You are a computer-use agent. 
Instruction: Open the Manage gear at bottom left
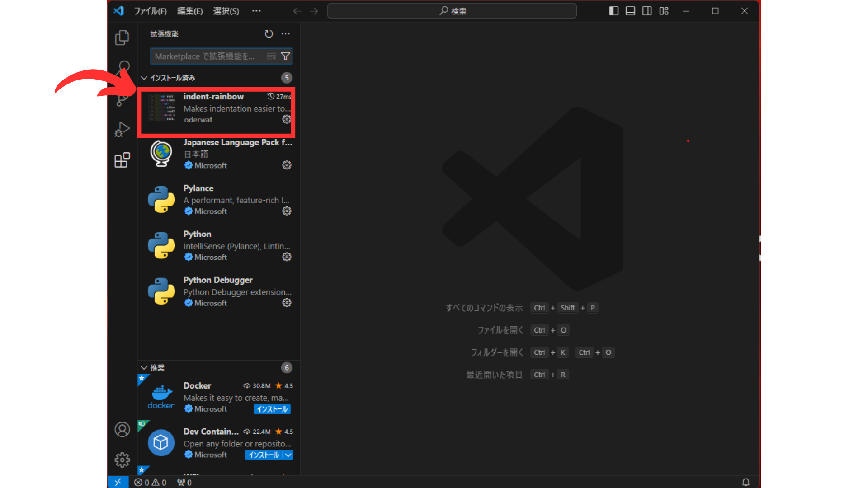(x=122, y=460)
